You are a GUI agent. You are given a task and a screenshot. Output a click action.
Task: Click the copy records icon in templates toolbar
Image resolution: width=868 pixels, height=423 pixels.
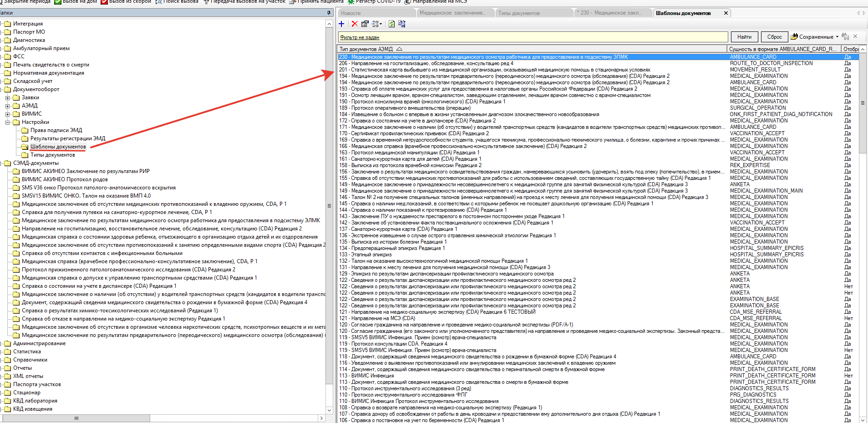click(402, 24)
